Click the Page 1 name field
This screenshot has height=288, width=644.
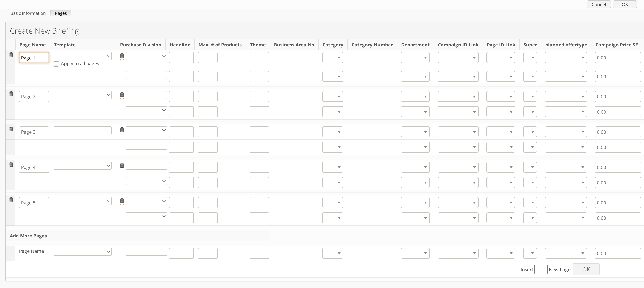[34, 58]
